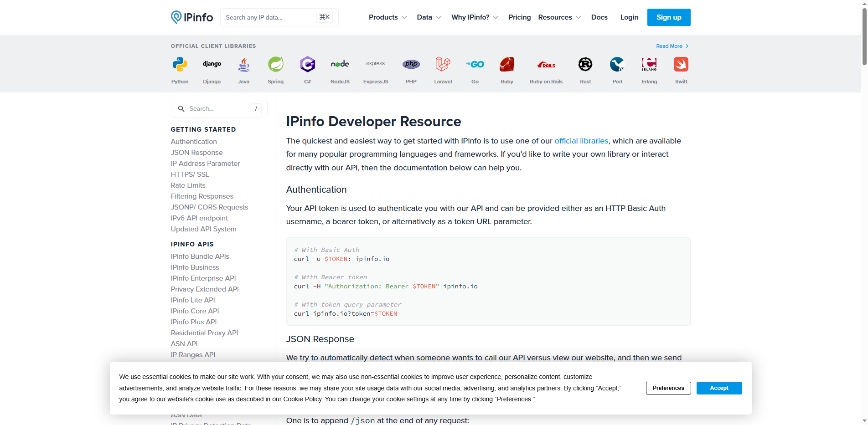Click the PHP library icon

pos(411,69)
